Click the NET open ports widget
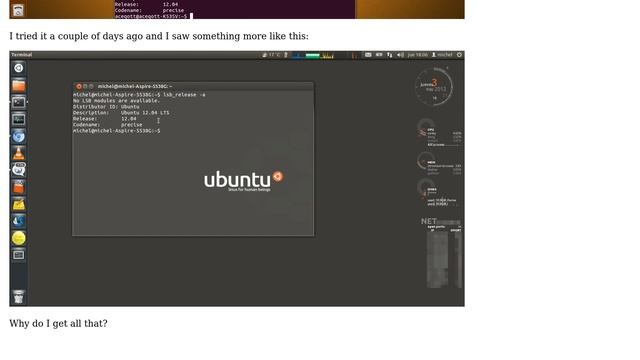 pos(442,252)
